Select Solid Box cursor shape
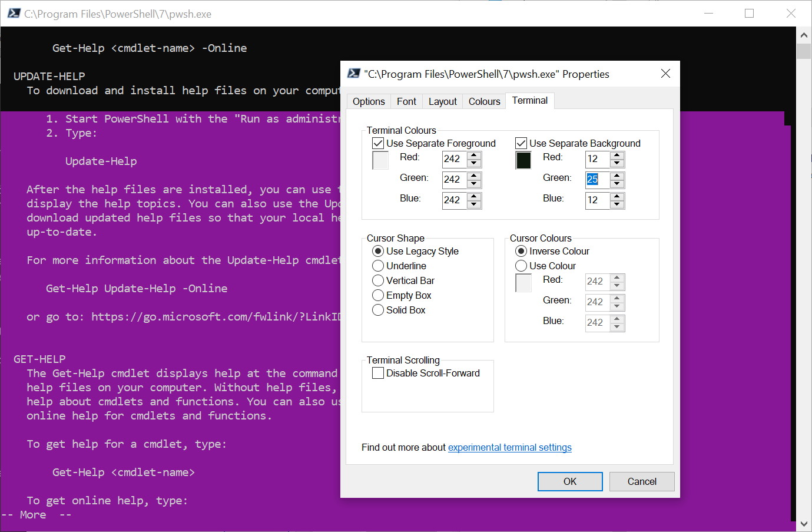This screenshot has width=812, height=532. 378,310
